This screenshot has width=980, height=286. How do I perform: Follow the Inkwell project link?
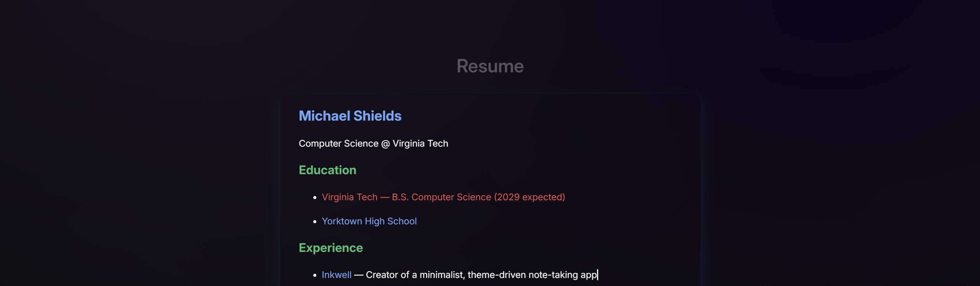point(336,275)
